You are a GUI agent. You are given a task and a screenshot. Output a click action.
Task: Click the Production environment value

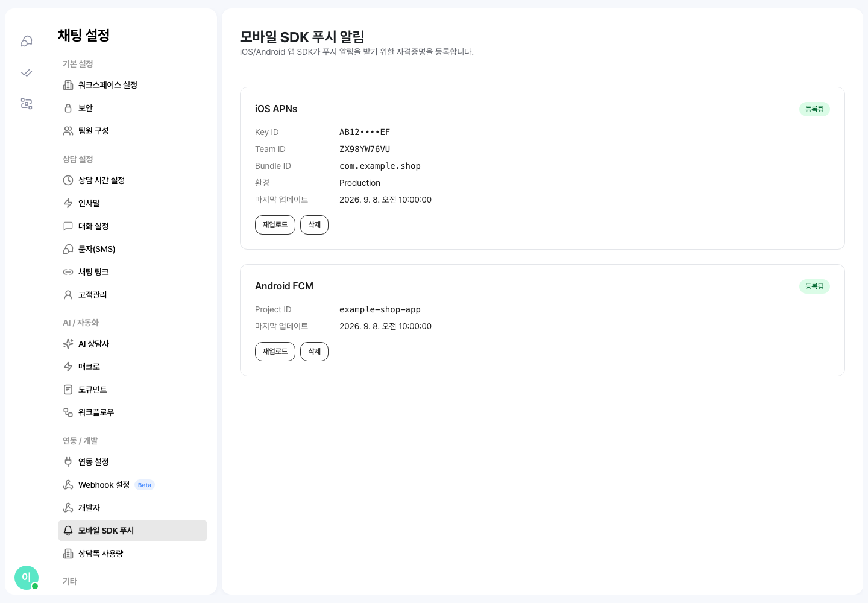[x=360, y=183]
